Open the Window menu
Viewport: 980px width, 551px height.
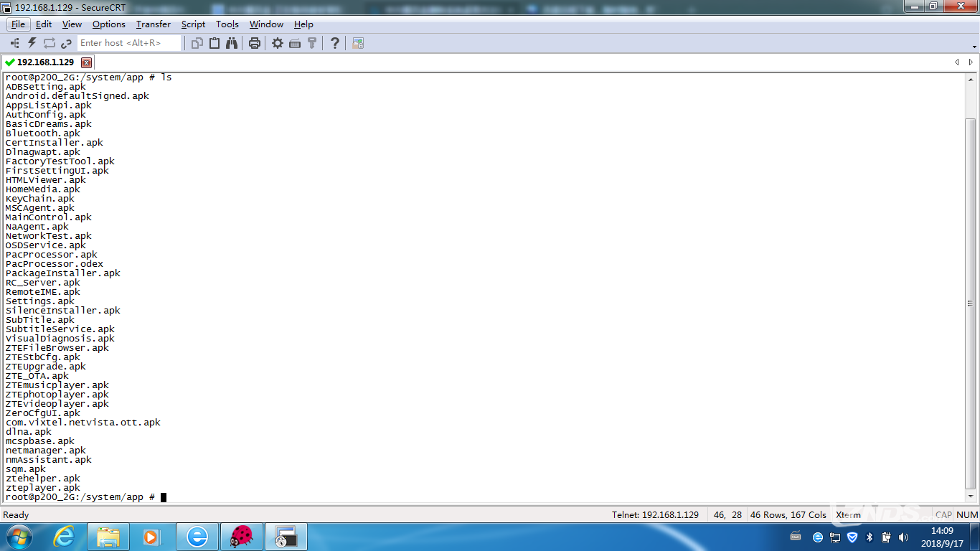point(266,24)
